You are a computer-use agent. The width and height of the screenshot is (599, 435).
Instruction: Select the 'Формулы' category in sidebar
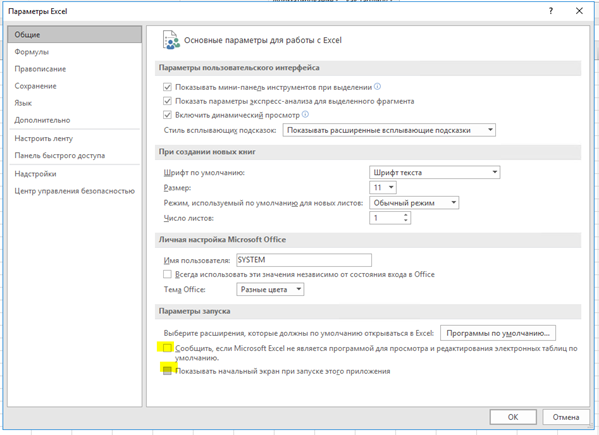pos(32,52)
